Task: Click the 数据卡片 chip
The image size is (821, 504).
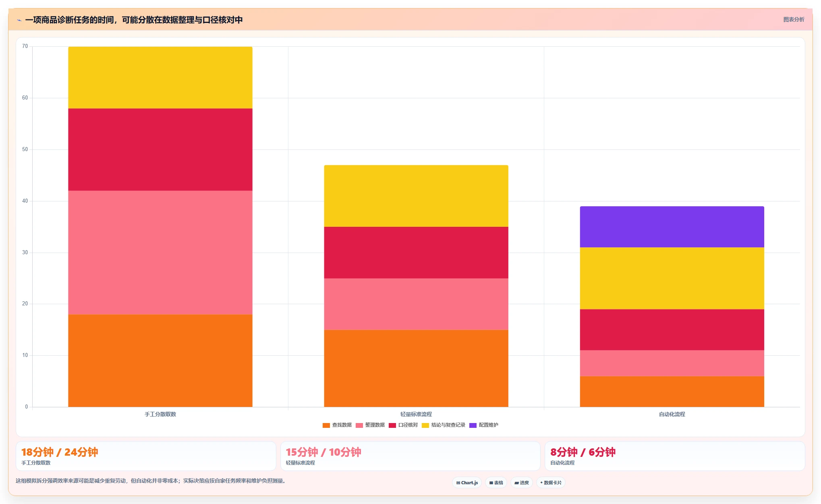Action: pyautogui.click(x=551, y=483)
